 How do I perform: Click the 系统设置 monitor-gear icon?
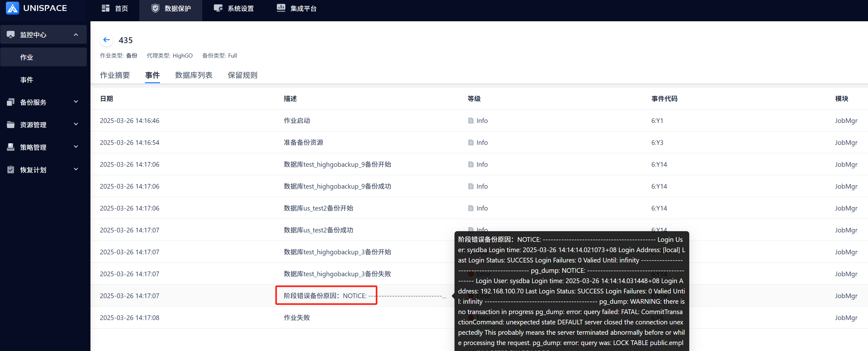pyautogui.click(x=218, y=8)
